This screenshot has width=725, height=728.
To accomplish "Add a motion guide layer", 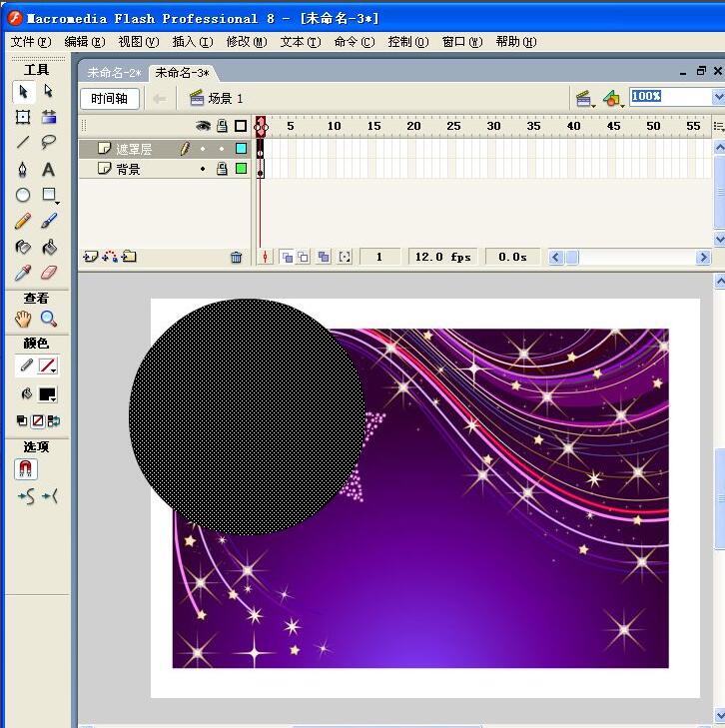I will pyautogui.click(x=110, y=257).
